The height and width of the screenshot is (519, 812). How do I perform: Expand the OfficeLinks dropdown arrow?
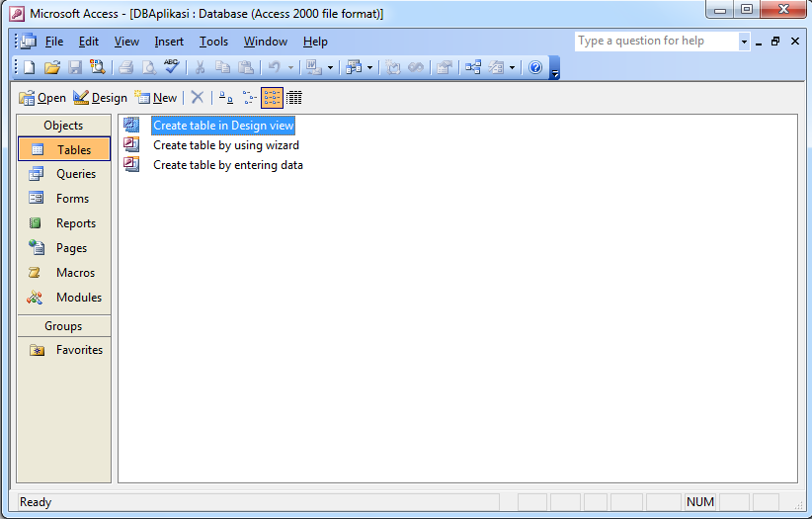330,67
